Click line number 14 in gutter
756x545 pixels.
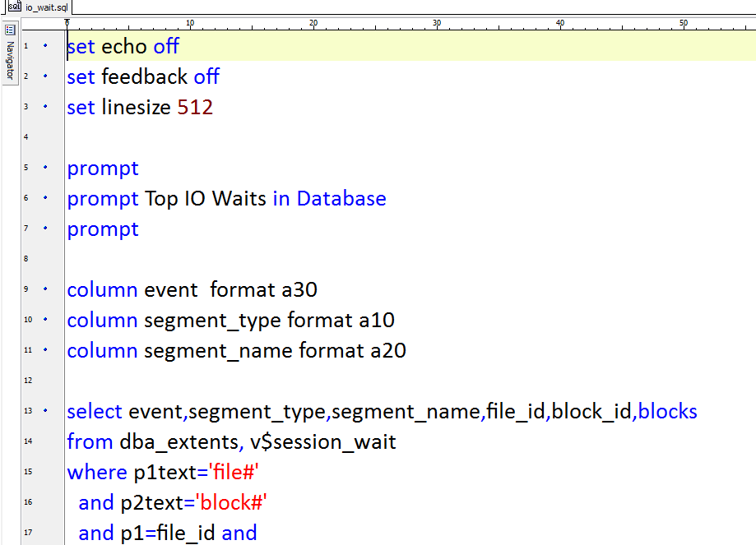click(28, 441)
